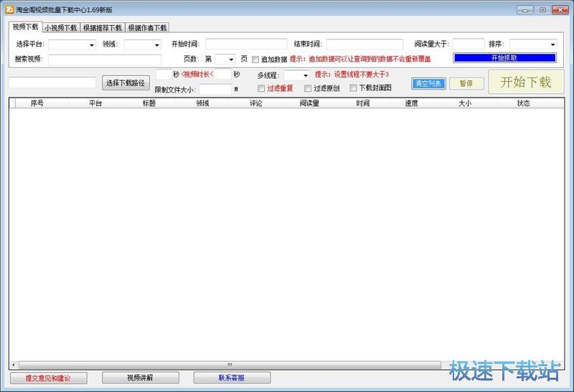Image resolution: width=574 pixels, height=392 pixels.
Task: Expand the 领域 dropdown
Action: [x=143, y=44]
